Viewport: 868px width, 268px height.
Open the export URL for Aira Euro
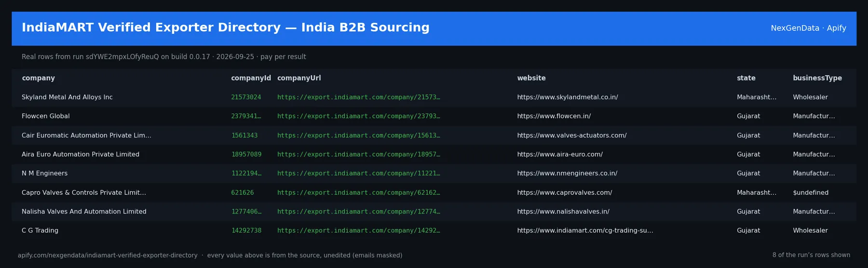359,154
